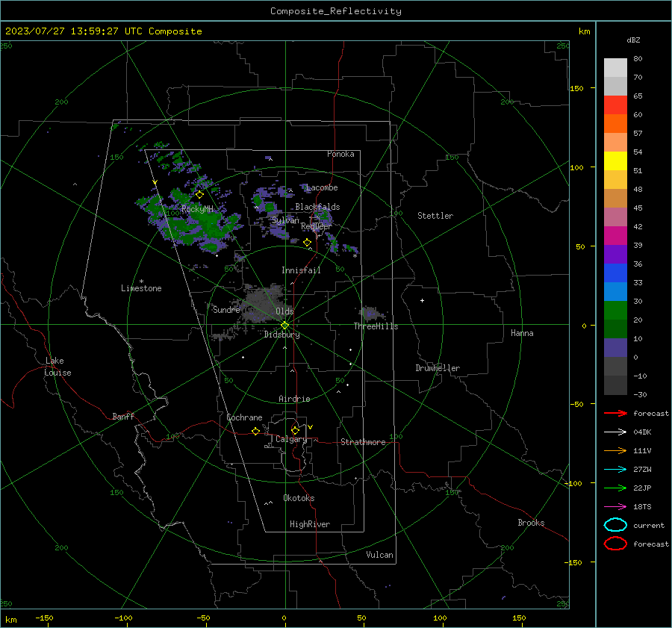Click the Vulcan label
The image size is (672, 628).
coord(379,555)
